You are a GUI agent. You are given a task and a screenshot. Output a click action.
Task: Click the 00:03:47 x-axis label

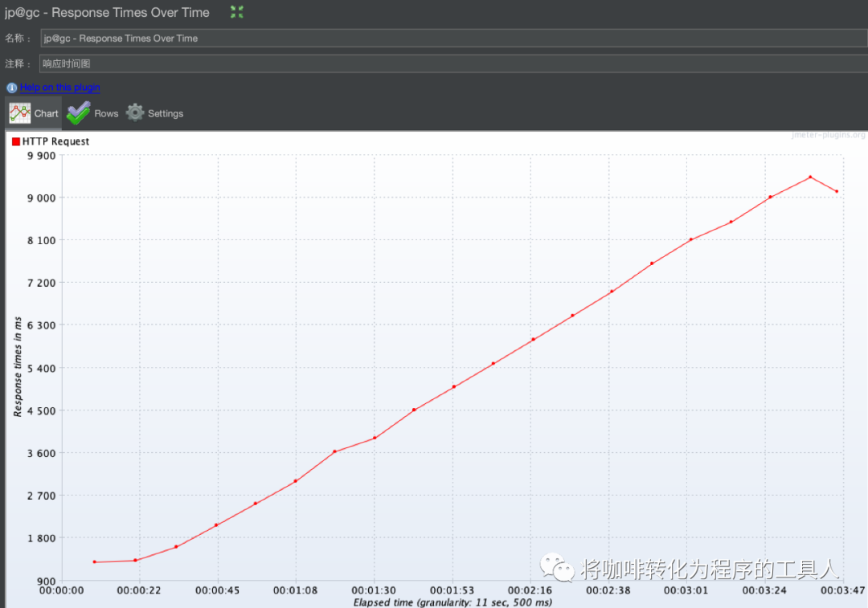[842, 590]
